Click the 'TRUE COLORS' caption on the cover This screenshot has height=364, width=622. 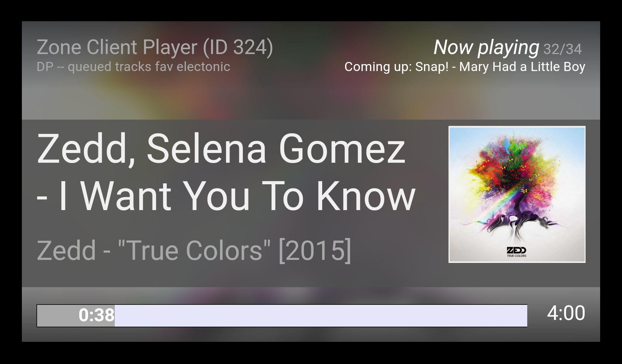tap(516, 256)
